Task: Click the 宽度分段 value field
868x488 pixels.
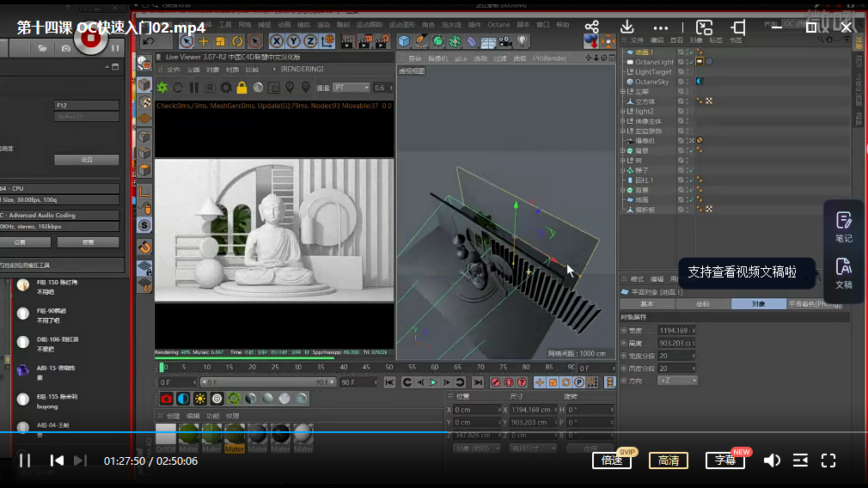Action: (x=675, y=356)
